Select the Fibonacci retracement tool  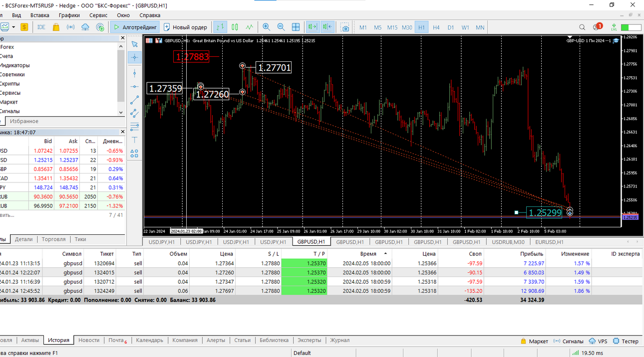coord(134,127)
